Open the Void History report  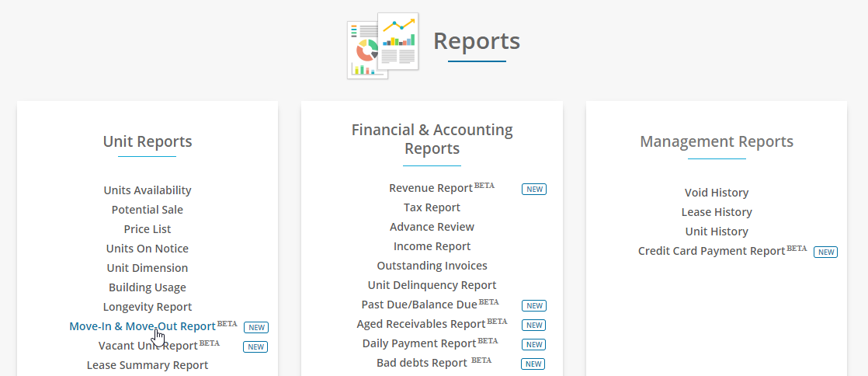(x=717, y=193)
